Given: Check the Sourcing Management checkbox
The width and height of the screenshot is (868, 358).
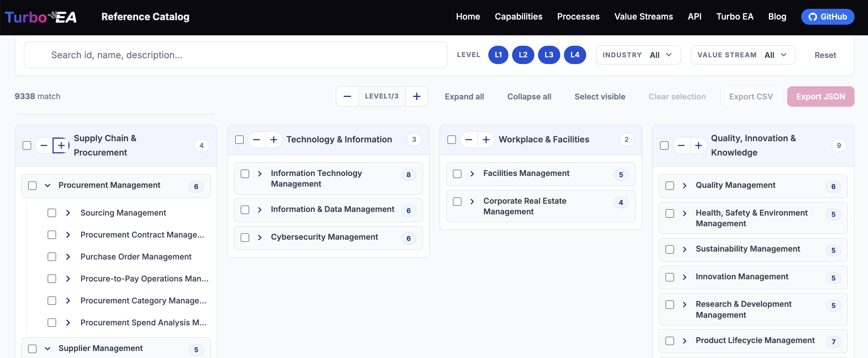Looking at the screenshot, I should tap(52, 213).
